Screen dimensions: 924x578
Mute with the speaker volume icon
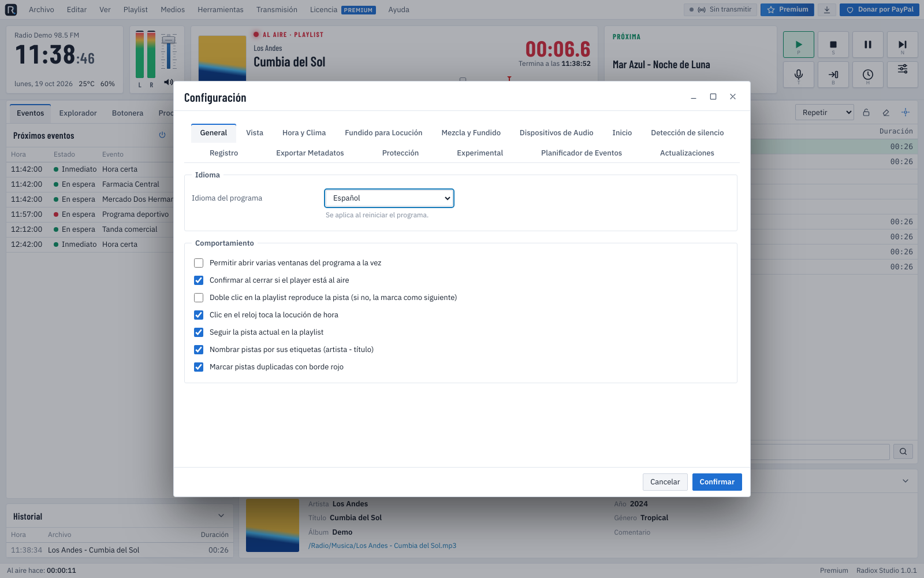pos(168,82)
